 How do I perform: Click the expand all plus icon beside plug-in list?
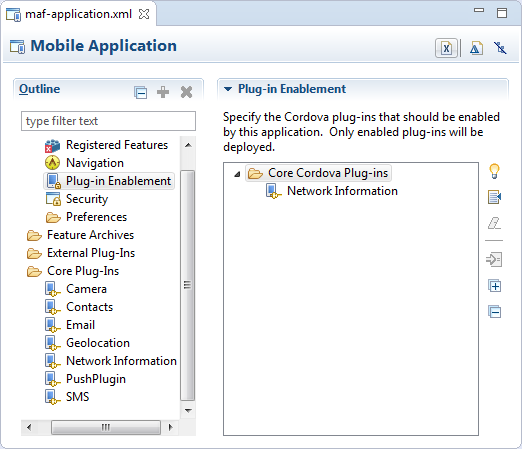[x=494, y=286]
